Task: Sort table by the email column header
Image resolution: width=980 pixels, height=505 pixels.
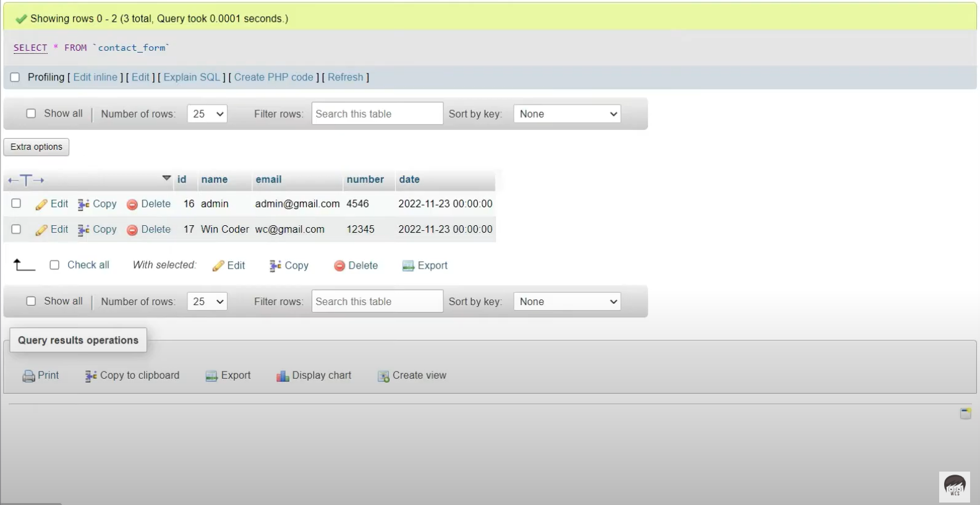Action: (268, 179)
